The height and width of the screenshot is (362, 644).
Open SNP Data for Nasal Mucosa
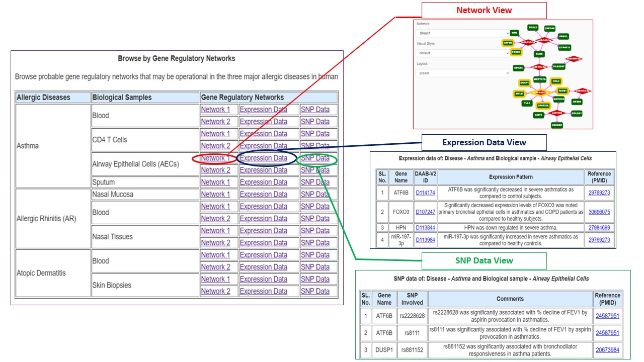tap(315, 194)
